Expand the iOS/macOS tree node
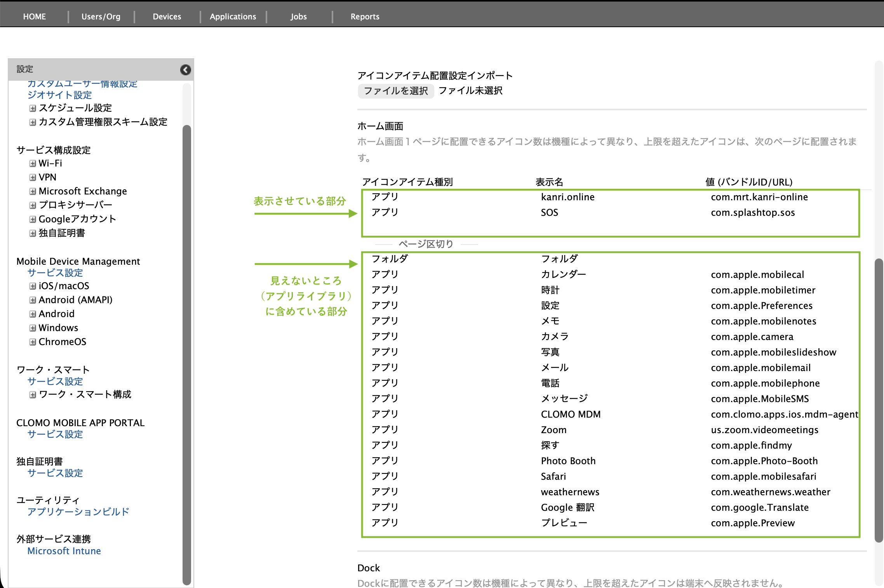 coord(33,286)
